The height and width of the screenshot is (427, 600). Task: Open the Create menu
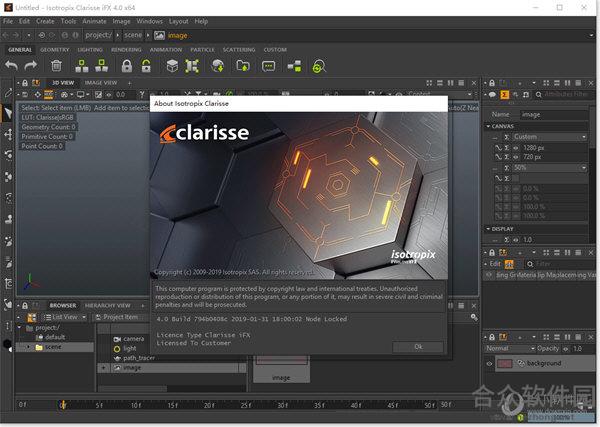(45, 21)
